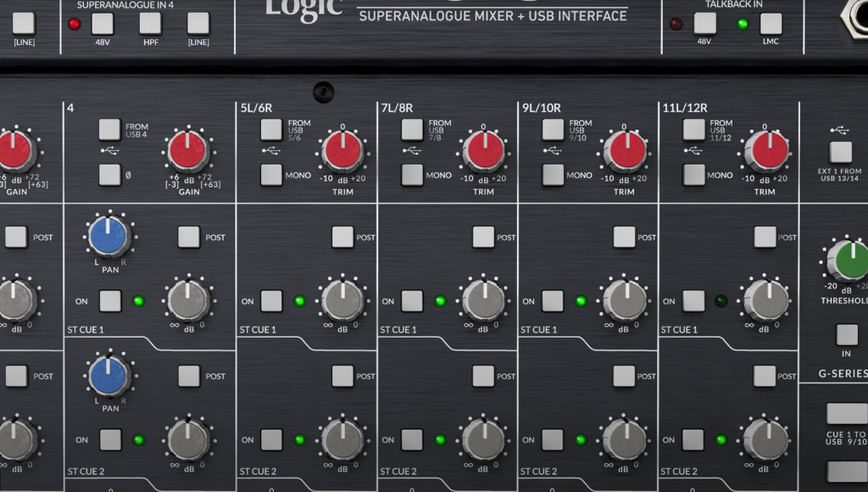Enable From USB 5/6 on channel 5L/6R

click(x=271, y=129)
